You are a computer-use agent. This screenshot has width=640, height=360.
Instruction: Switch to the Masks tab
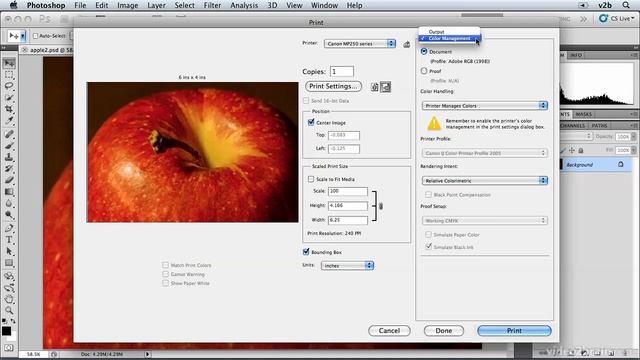[x=584, y=114]
